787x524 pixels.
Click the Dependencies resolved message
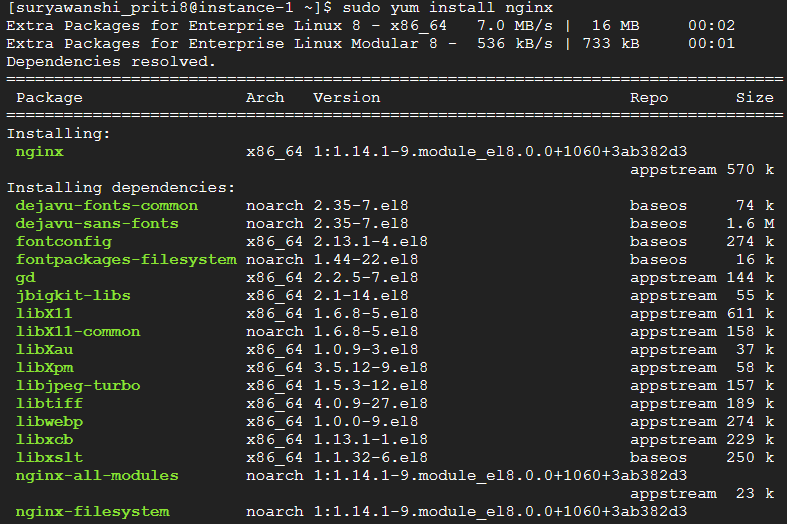[x=111, y=62]
